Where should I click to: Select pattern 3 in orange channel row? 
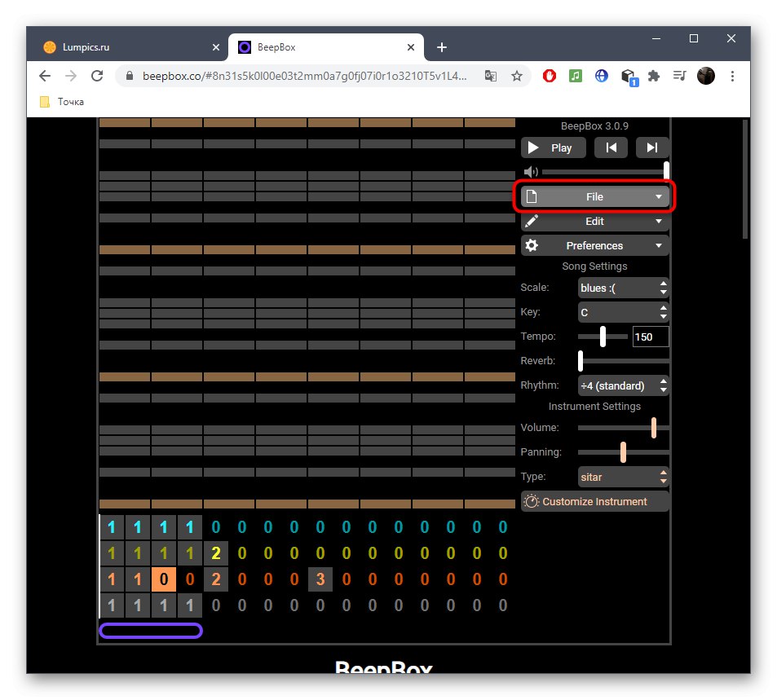(x=320, y=579)
